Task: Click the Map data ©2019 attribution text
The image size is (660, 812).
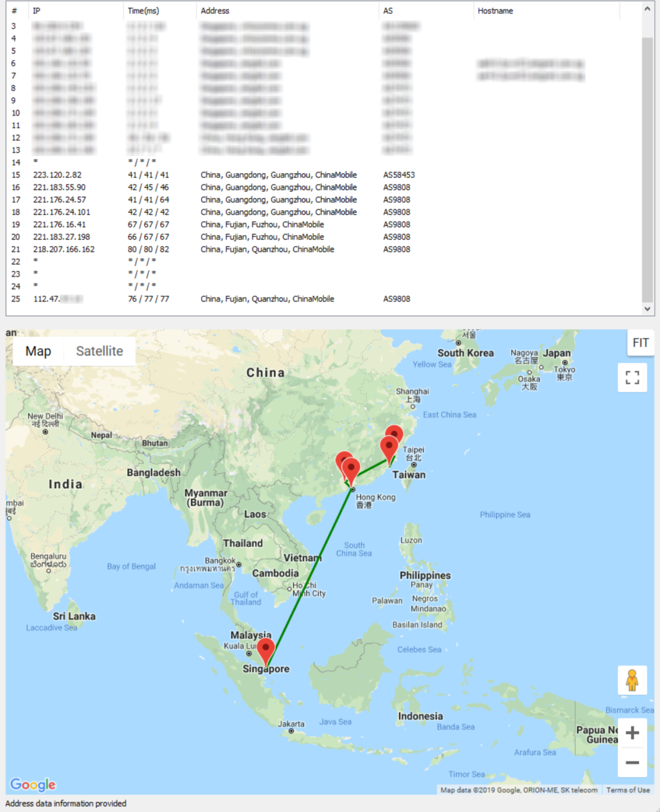Action: point(519,790)
